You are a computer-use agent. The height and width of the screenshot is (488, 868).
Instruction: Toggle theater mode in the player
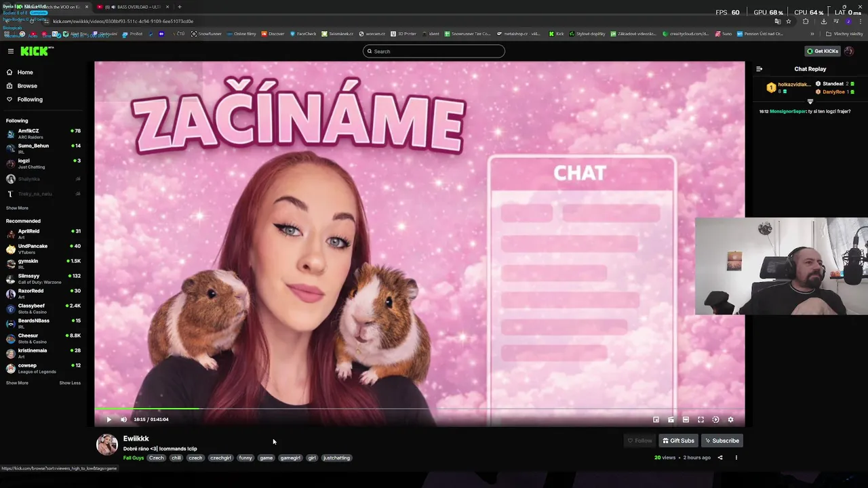click(x=686, y=420)
